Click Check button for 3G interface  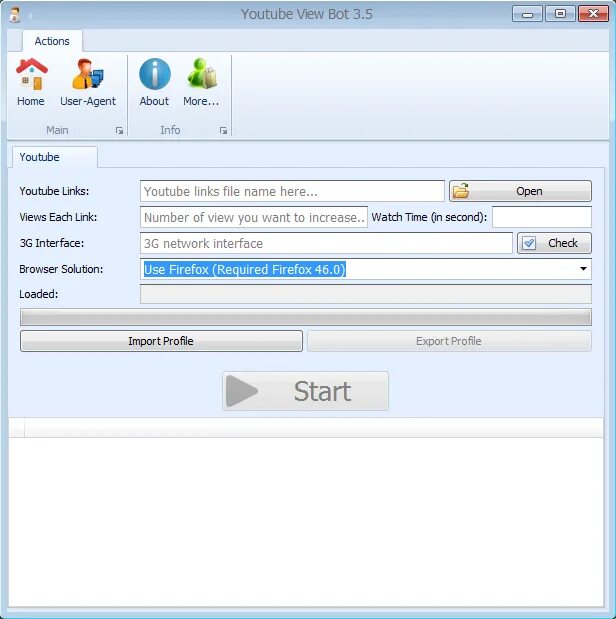click(x=554, y=243)
